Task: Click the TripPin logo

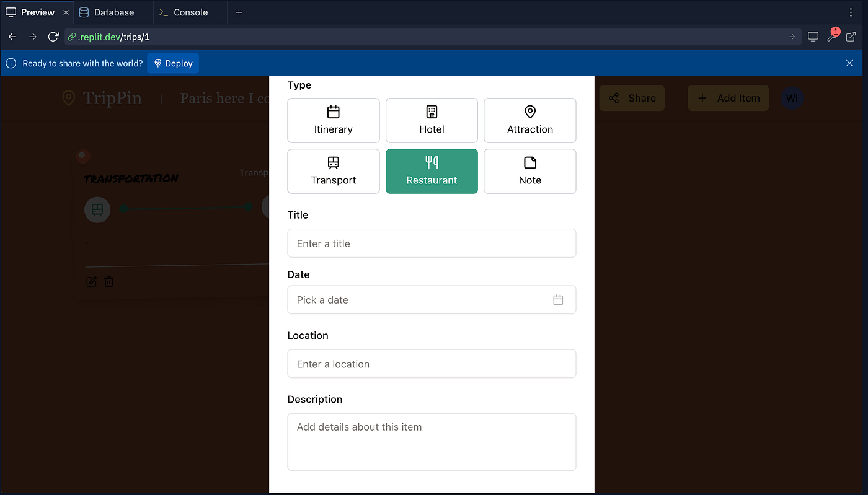Action: 102,98
